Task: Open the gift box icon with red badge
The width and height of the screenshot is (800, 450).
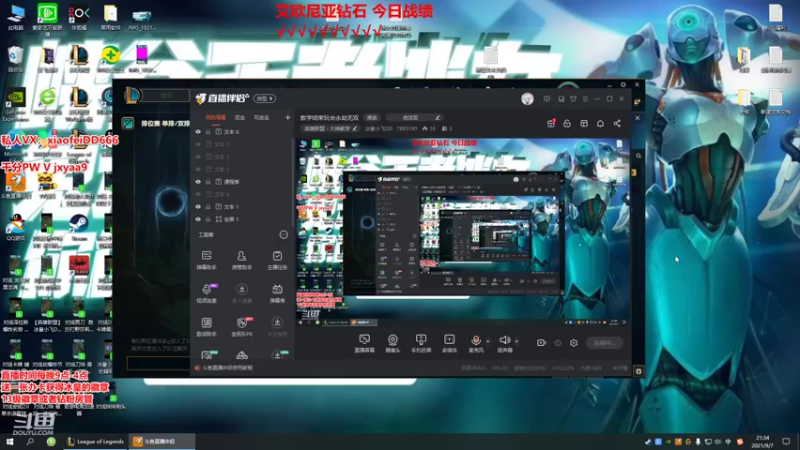Action: (551, 123)
